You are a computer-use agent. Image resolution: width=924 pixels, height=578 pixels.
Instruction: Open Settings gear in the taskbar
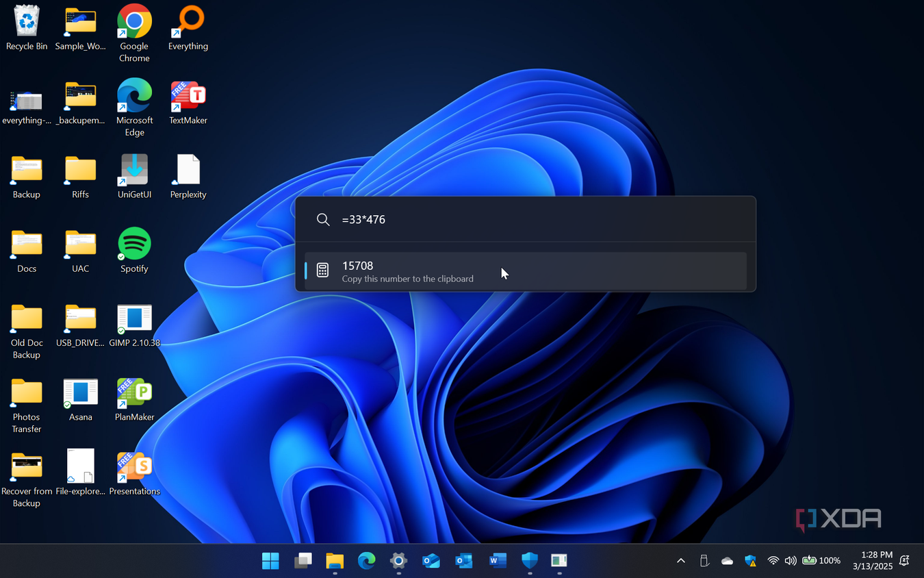tap(399, 561)
